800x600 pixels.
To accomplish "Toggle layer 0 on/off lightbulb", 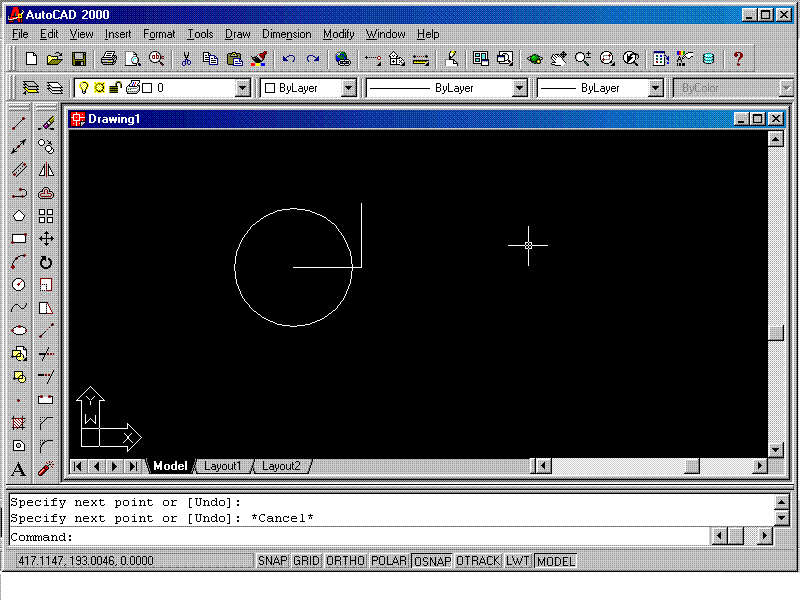I will point(84,88).
